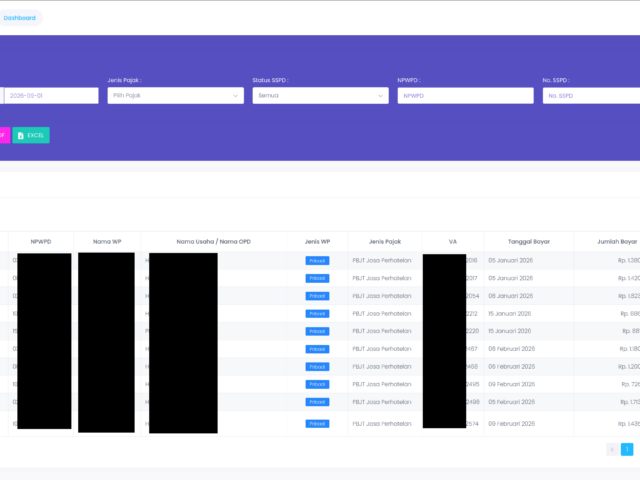The width and height of the screenshot is (640, 480).
Task: Click the chevron arrow of Semua select
Action: coord(380,96)
